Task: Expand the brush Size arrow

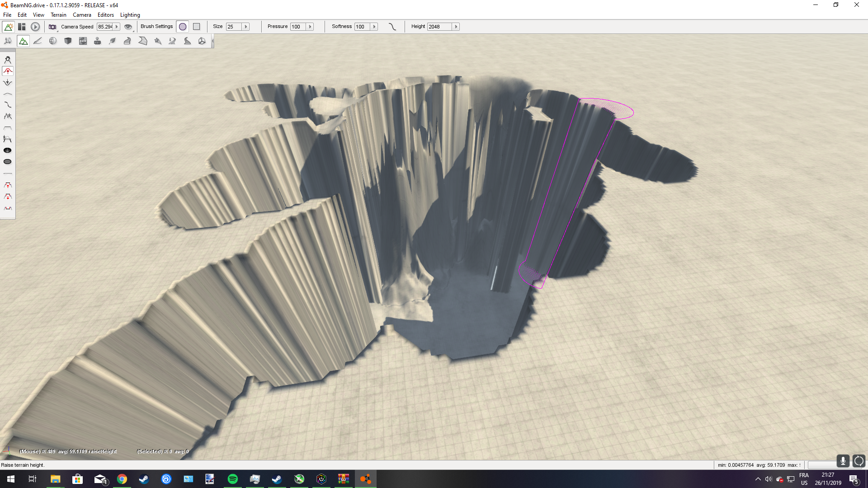Action: pyautogui.click(x=246, y=27)
